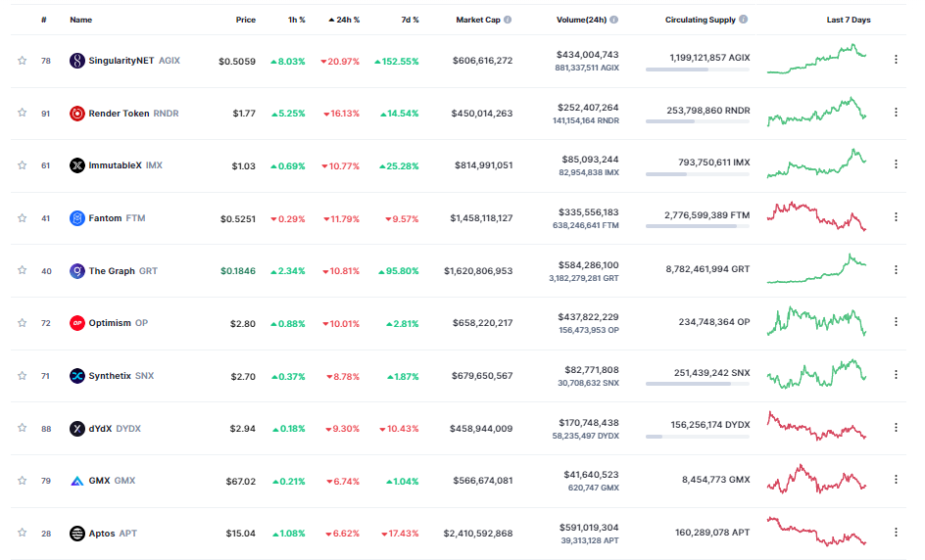925x560 pixels.
Task: Click the Optimism OP logo icon
Action: coord(77,323)
